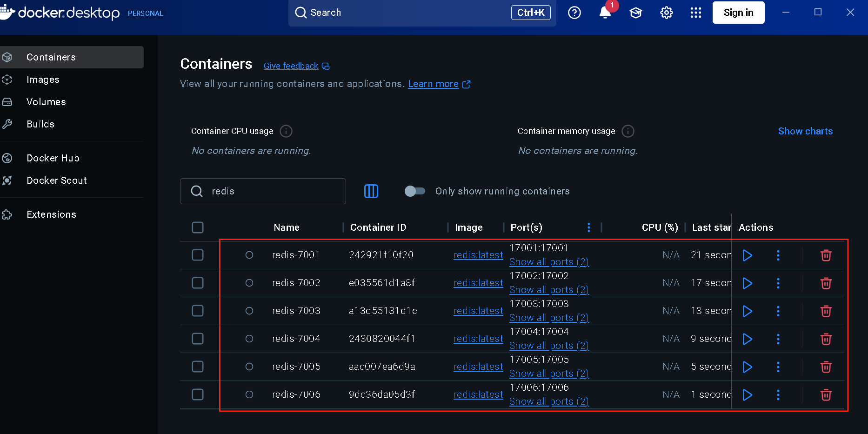Image resolution: width=868 pixels, height=434 pixels.
Task: Open the manage columns icon
Action: click(371, 191)
